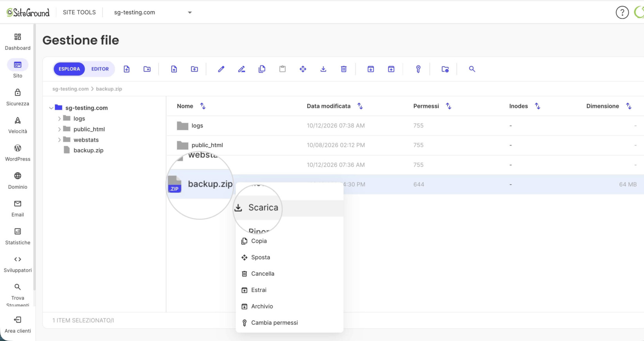Choose Cambia permessi from context menu

point(290,323)
